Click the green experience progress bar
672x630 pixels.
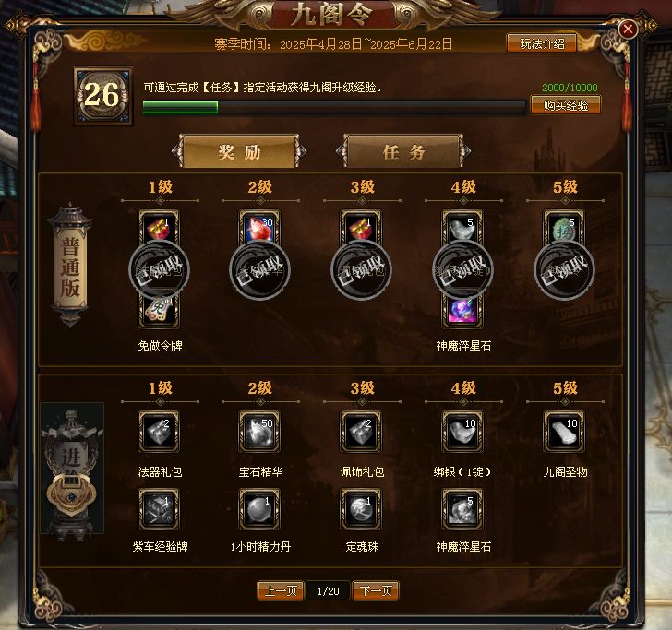click(334, 108)
